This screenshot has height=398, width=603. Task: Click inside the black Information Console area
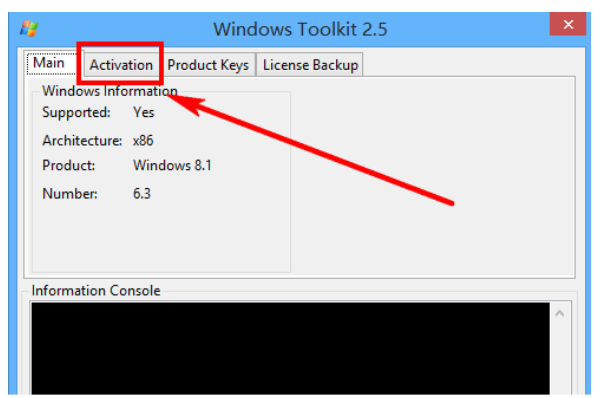point(290,348)
